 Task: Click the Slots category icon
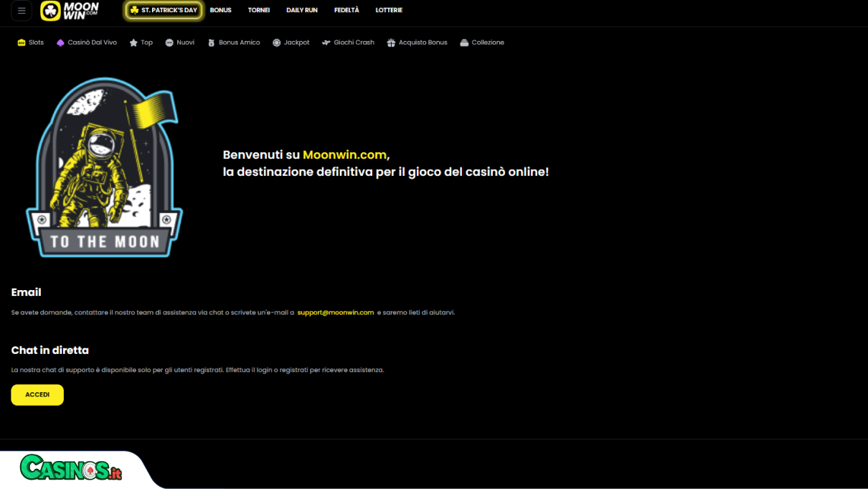click(x=22, y=43)
